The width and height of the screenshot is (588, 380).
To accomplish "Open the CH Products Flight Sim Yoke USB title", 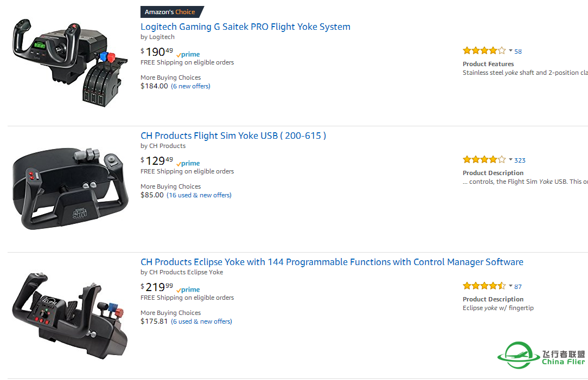I will click(233, 136).
